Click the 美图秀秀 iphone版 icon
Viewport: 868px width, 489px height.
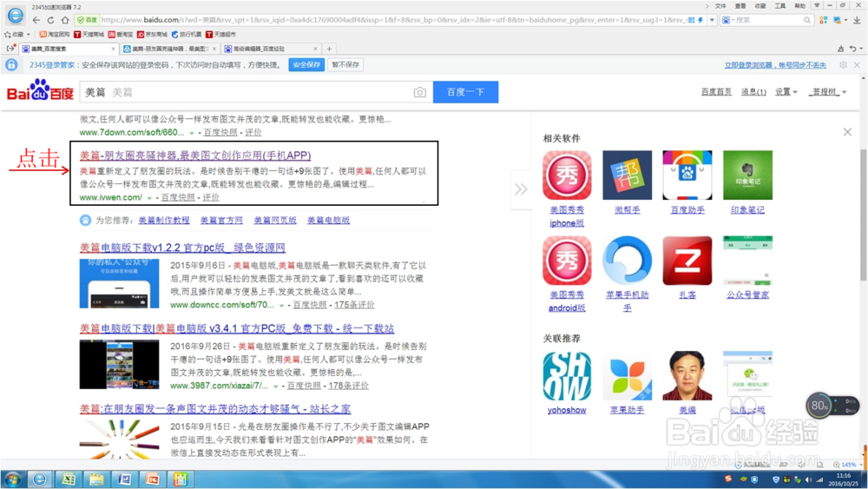click(x=567, y=175)
